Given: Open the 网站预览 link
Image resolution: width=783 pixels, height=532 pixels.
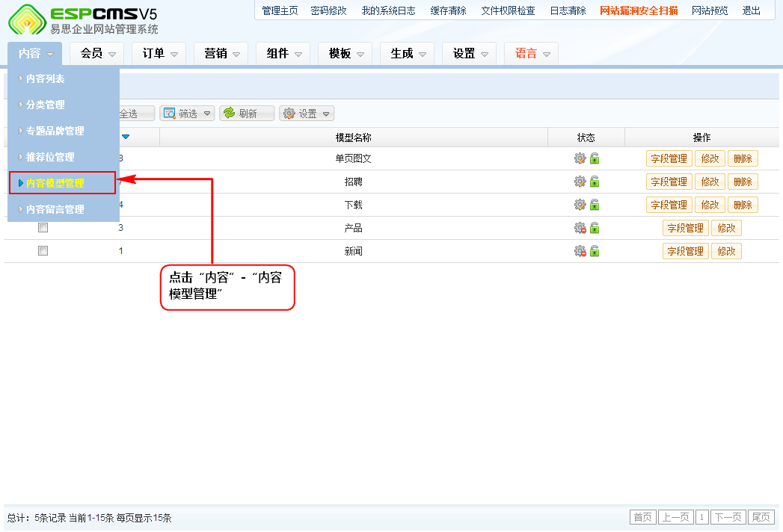Looking at the screenshot, I should point(710,10).
